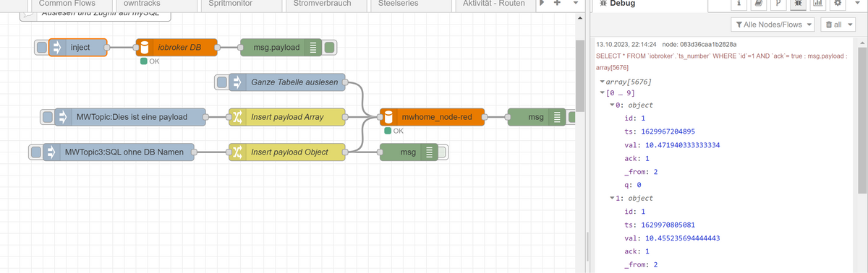Open the Alle Nodes/Flows filter dropdown

[x=773, y=25]
